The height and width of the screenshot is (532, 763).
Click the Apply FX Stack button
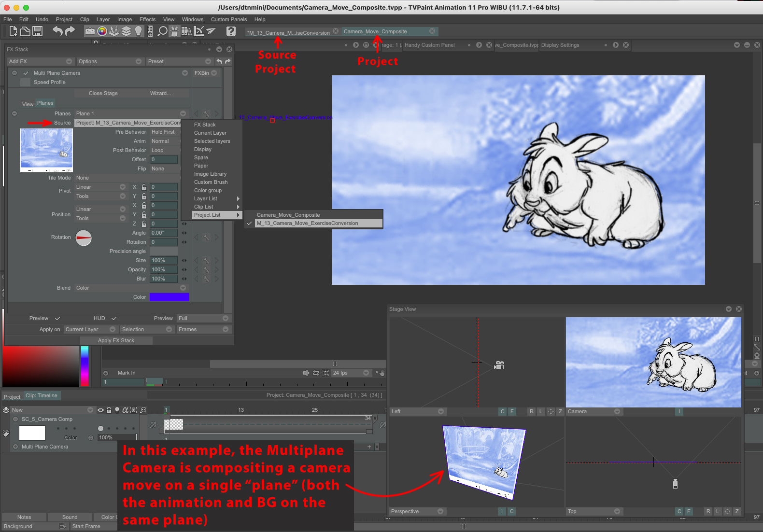pos(116,340)
